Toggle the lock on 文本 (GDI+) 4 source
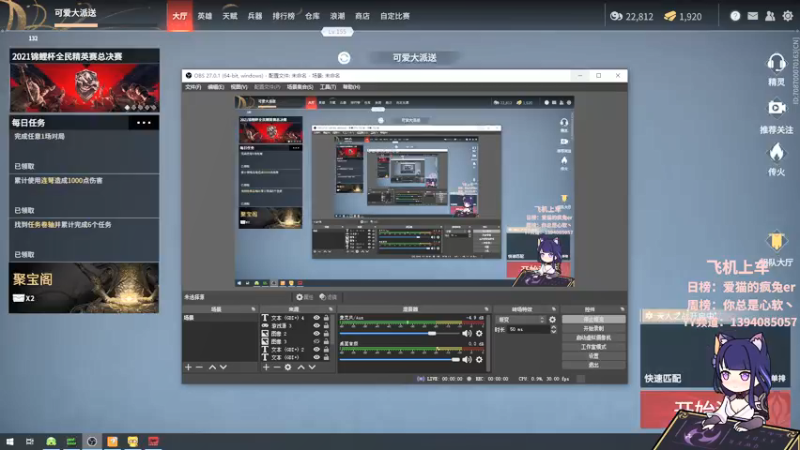800x450 pixels. point(326,318)
